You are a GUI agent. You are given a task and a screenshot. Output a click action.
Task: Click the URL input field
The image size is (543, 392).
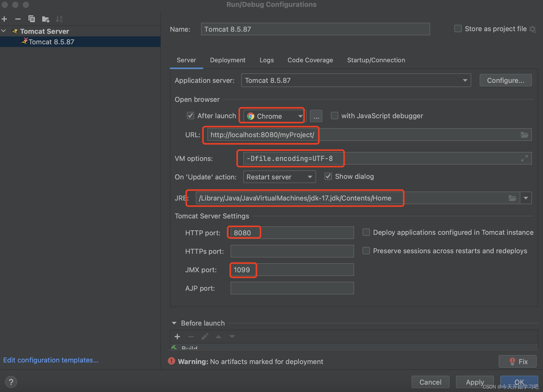coord(369,135)
